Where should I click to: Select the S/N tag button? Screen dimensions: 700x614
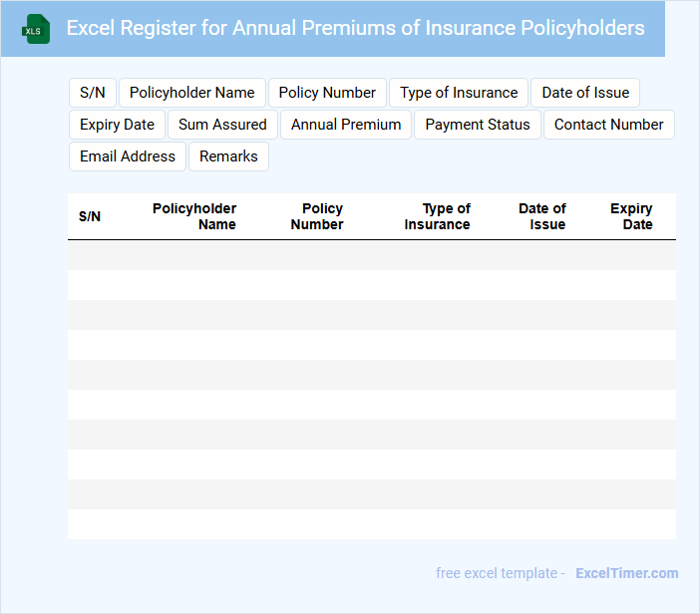coord(92,93)
